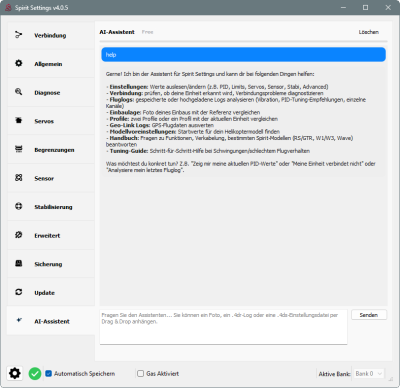Click the Begrenzungen limits icon

tap(19, 149)
